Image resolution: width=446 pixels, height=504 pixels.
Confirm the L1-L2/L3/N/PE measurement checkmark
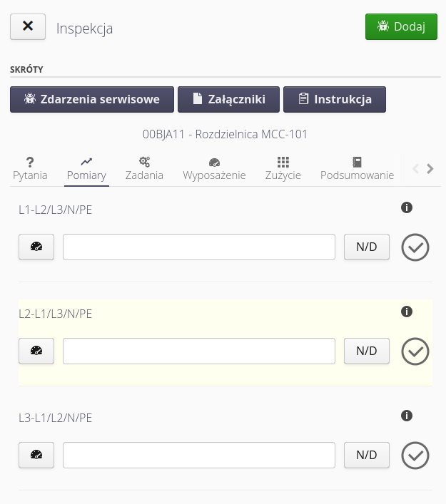coord(415,247)
